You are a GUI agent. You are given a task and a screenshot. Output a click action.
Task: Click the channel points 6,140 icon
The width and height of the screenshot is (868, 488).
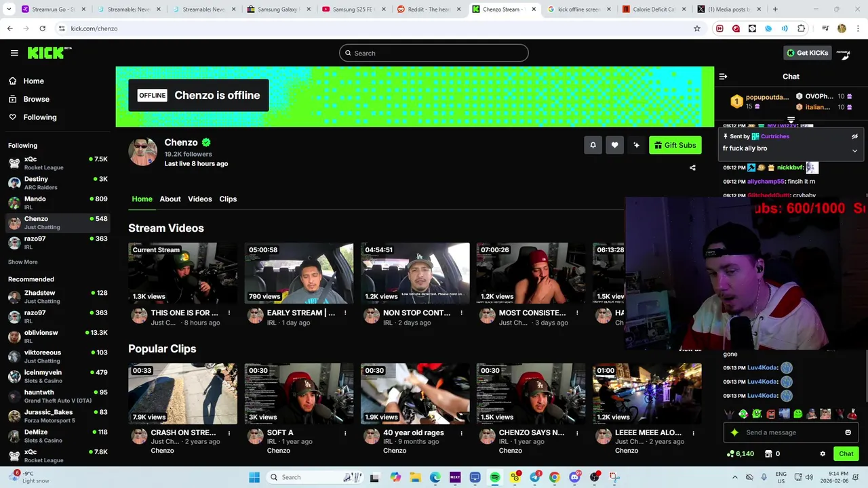(730, 454)
